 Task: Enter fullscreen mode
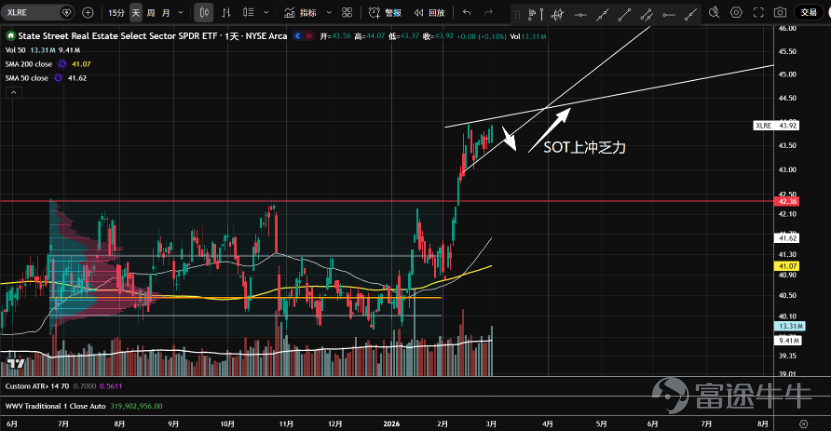point(759,12)
